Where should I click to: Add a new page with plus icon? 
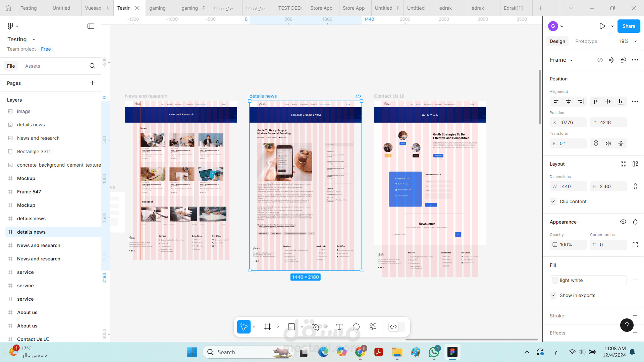92,83
